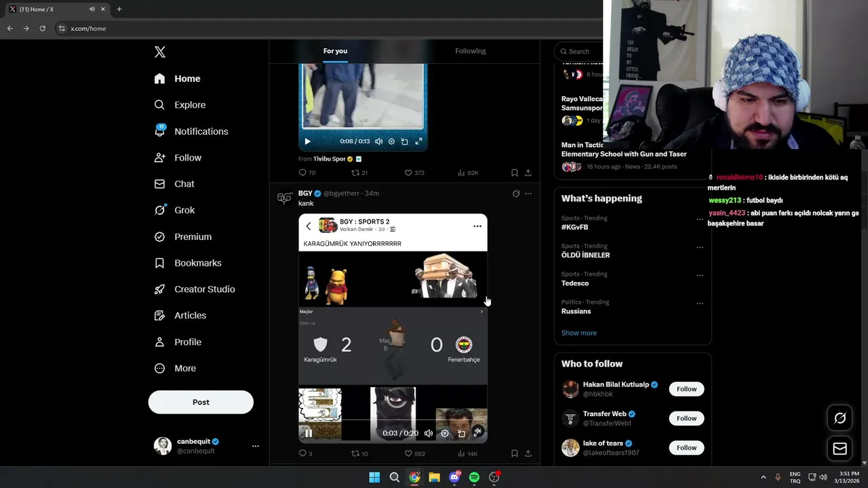Repost the BGY post with 10 reposts
The width and height of the screenshot is (868, 488).
(x=359, y=453)
